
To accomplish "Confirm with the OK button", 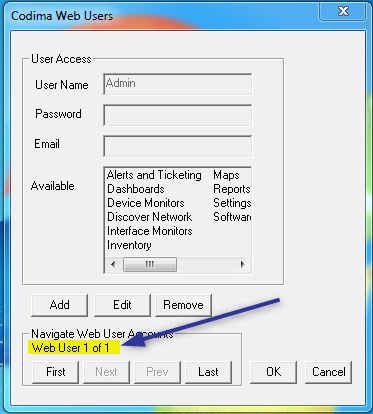I will tap(273, 372).
